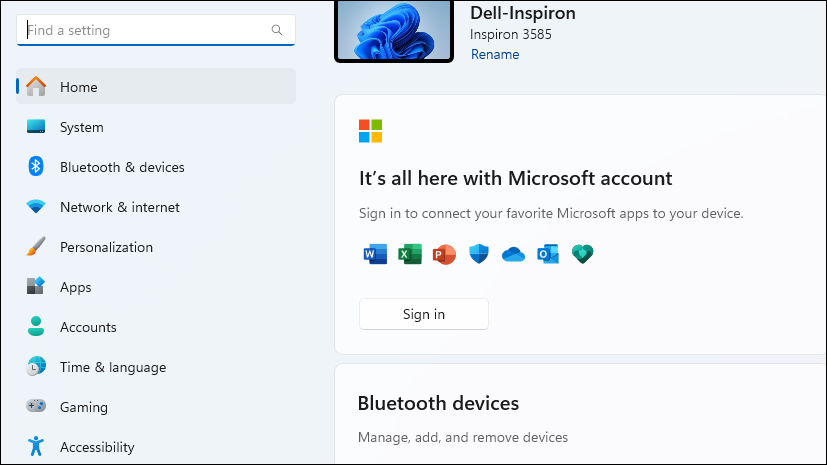Click the search magnifier icon
The image size is (827, 465).
277,30
